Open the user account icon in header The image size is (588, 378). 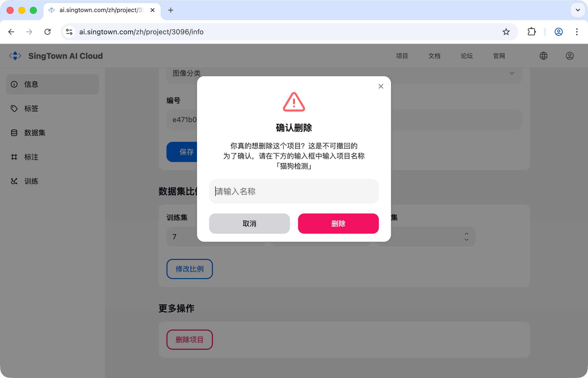[570, 56]
